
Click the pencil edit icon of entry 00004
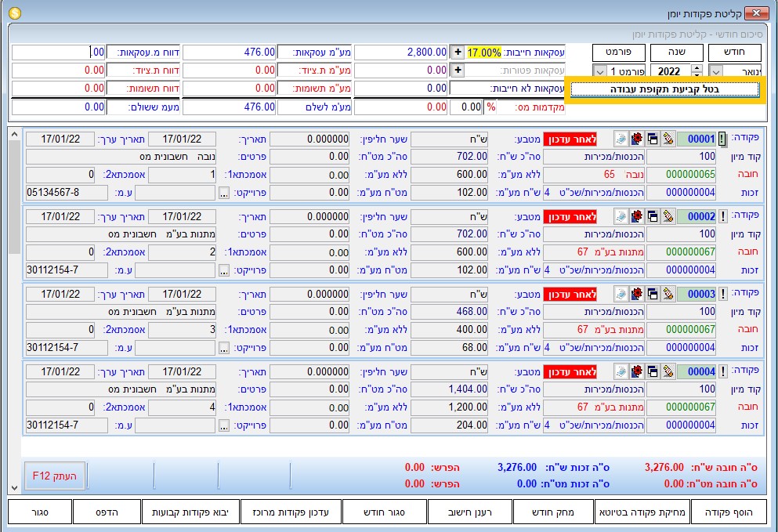pos(668,371)
